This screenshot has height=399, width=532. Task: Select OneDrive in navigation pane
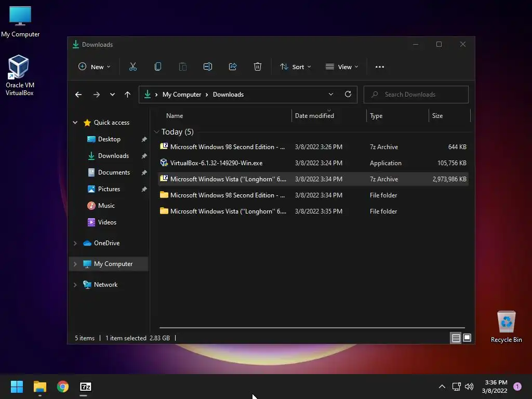coord(107,243)
